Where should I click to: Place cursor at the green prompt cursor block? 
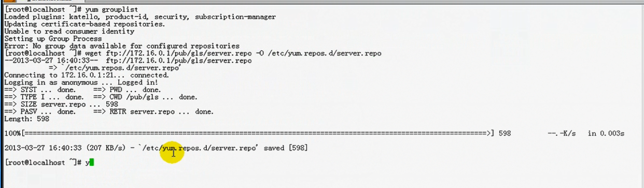92,163
